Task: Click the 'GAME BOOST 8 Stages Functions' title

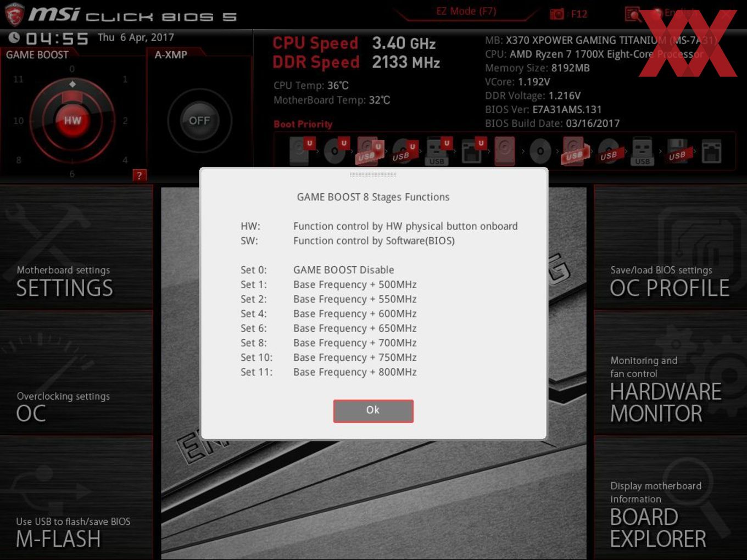Action: [x=373, y=197]
